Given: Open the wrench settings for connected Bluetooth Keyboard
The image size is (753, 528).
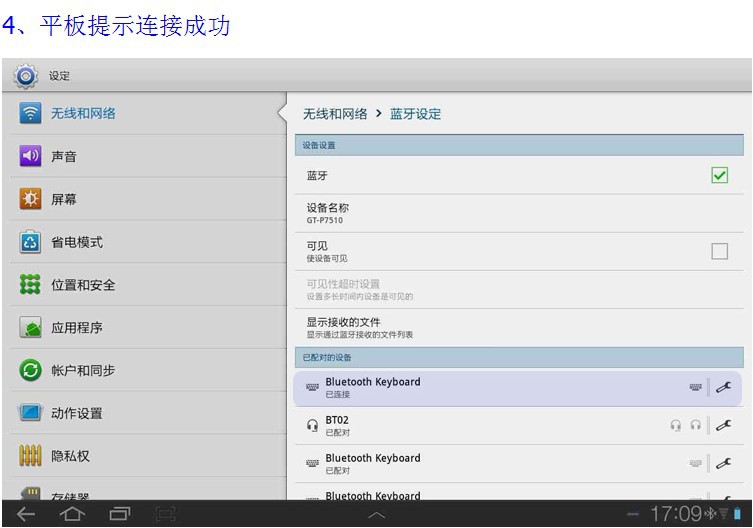Looking at the screenshot, I should (x=724, y=387).
